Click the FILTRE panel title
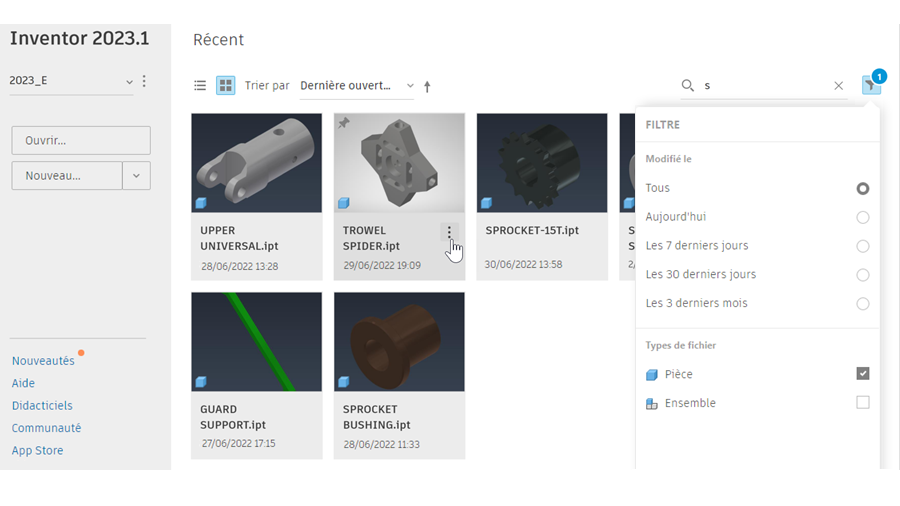 (x=662, y=125)
